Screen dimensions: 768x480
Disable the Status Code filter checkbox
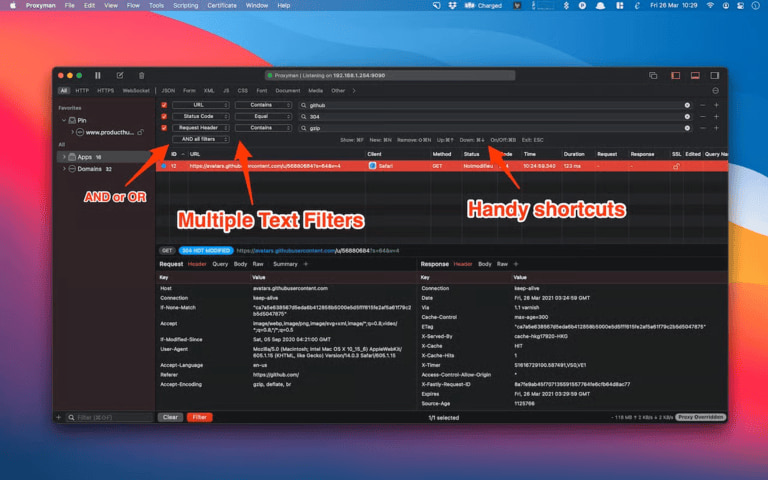(x=164, y=117)
